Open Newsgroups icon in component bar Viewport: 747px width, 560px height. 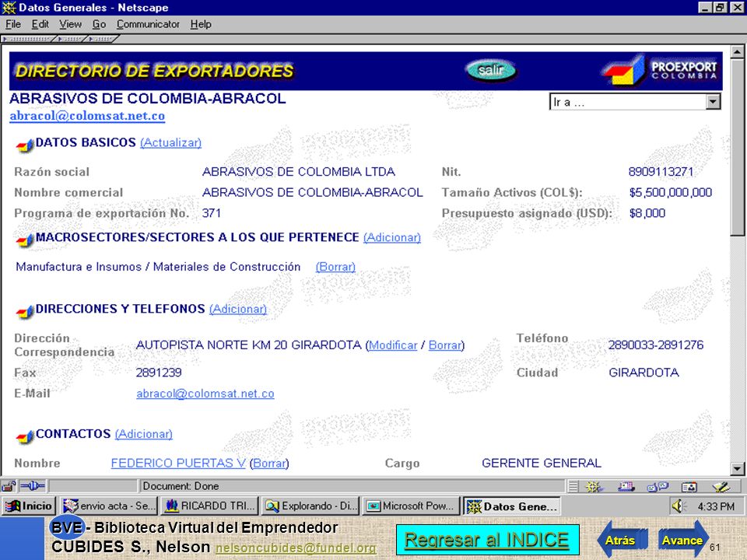[x=658, y=487]
